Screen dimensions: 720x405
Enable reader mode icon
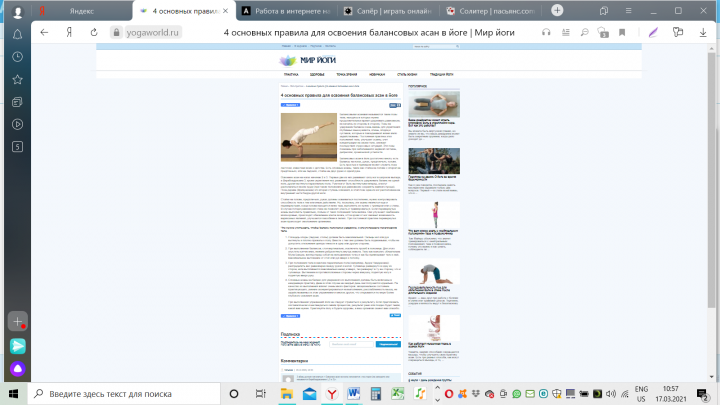566,33
